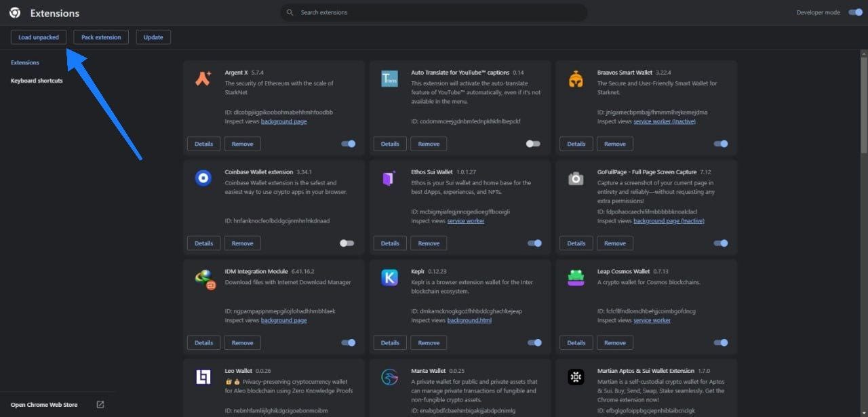Remove the Braavos Smart Wallet extension
The width and height of the screenshot is (868, 417).
615,144
